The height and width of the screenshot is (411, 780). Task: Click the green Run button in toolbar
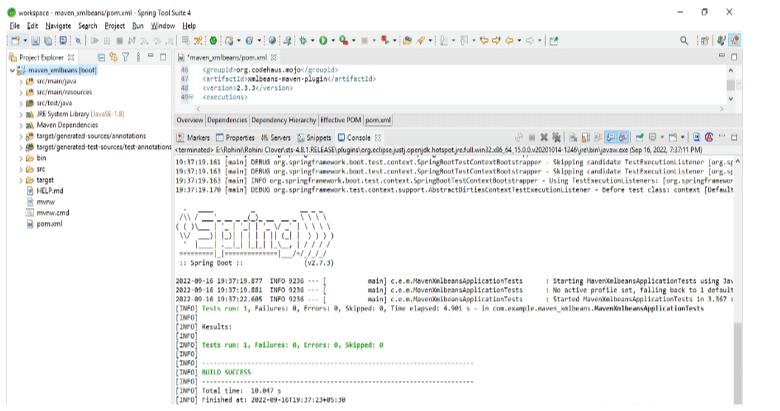point(323,40)
